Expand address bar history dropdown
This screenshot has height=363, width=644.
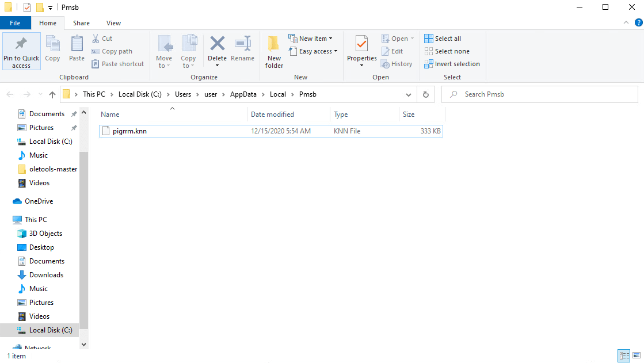409,94
